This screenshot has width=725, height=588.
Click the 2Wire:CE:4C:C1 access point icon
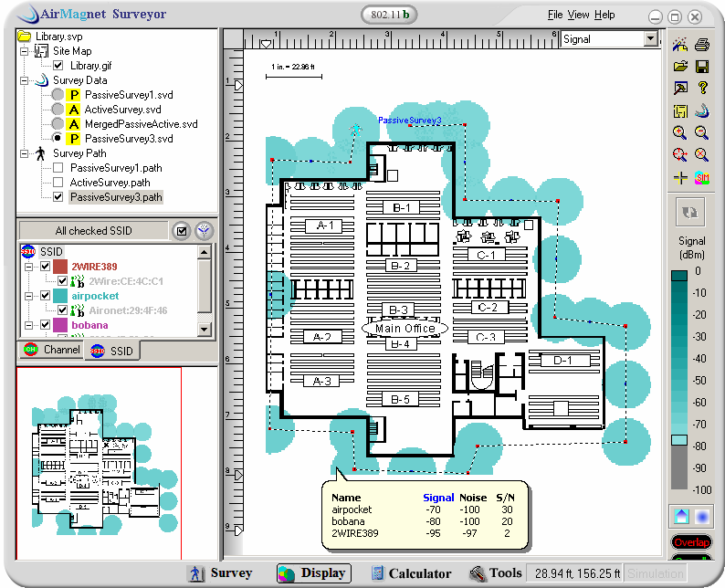point(78,281)
